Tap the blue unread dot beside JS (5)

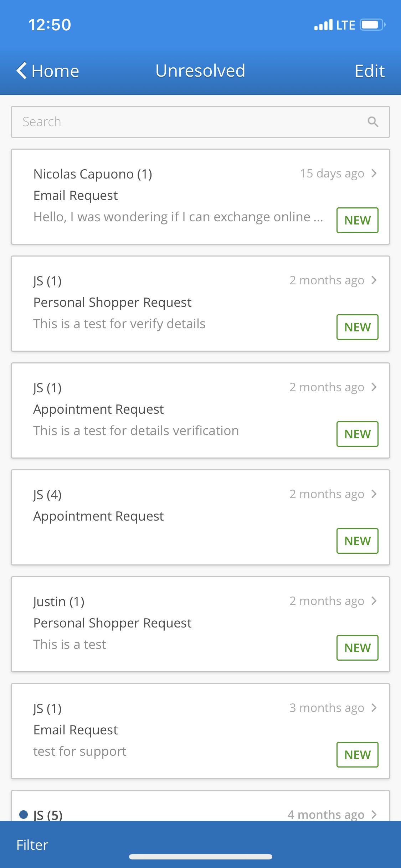[x=24, y=814]
